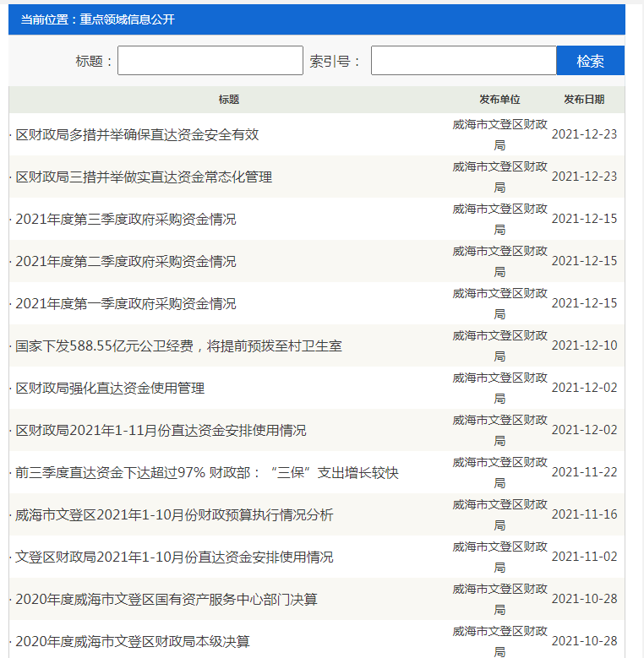Click the 重点领域信息公开 breadcrumb text
Viewport: 644px width, 658px height.
click(128, 19)
